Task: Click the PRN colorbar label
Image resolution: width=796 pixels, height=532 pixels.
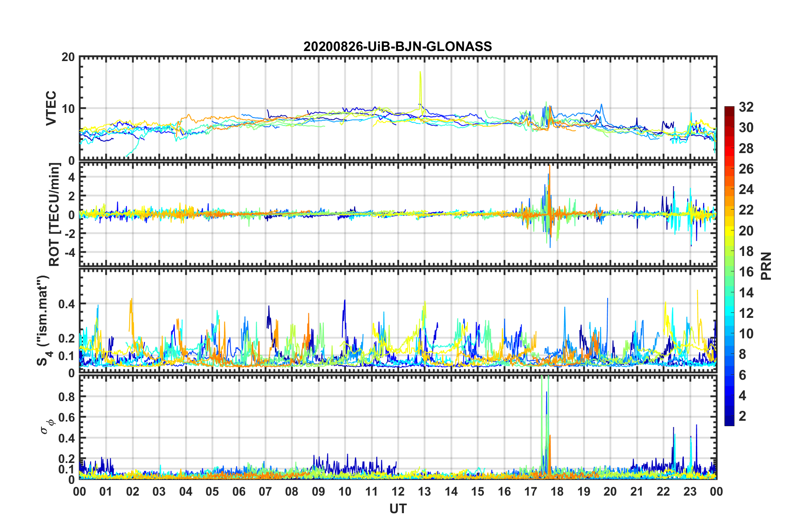Action: click(x=766, y=266)
